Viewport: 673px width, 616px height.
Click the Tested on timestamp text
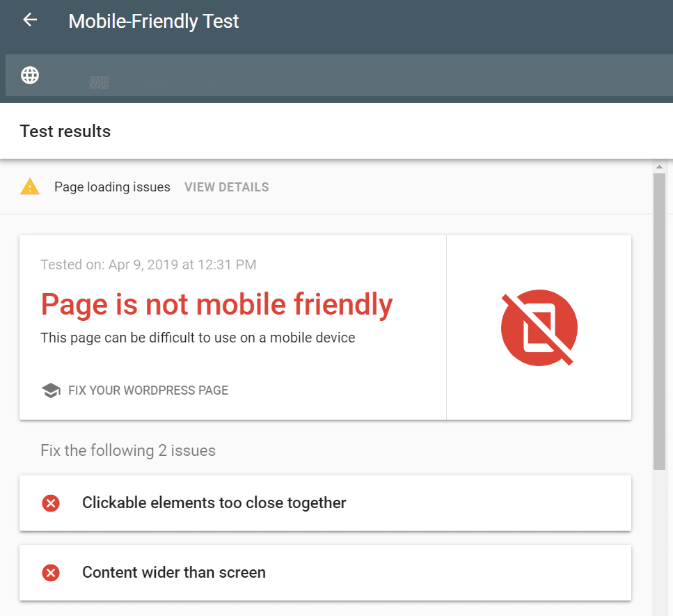148,264
